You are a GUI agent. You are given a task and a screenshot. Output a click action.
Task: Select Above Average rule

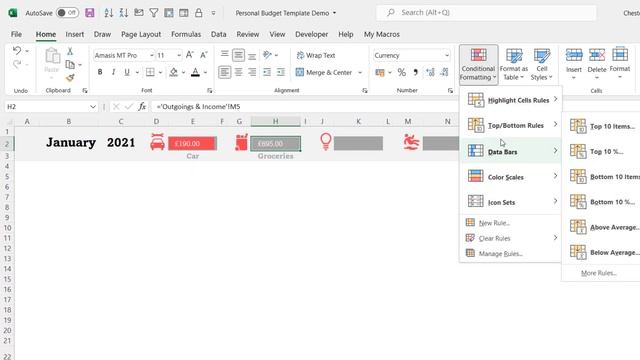602,227
